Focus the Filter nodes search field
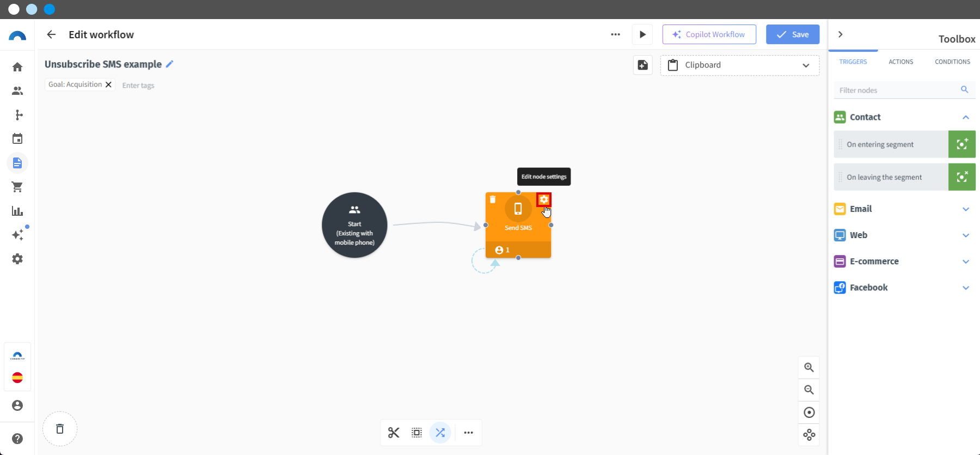Viewport: 980px width, 455px height. click(x=904, y=90)
